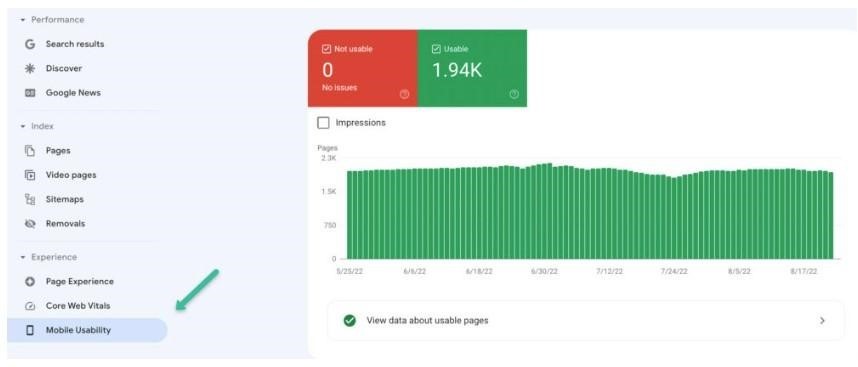This screenshot has height=367, width=858.
Task: Toggle the Usable checkbox
Action: [x=436, y=49]
